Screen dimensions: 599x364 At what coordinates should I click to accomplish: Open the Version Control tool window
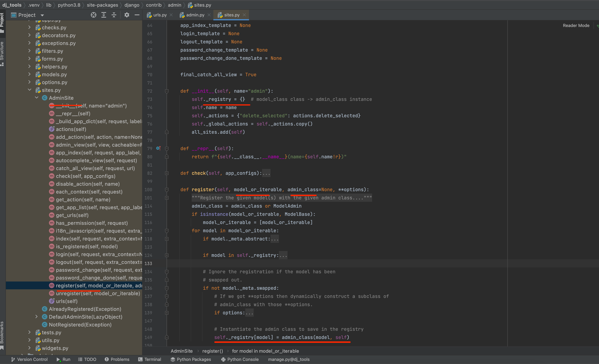(29, 359)
